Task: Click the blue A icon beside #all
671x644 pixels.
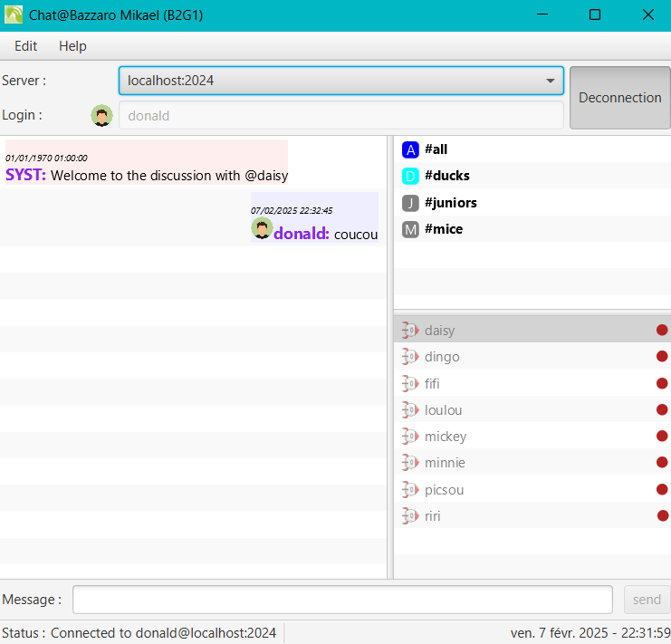Action: coord(410,149)
